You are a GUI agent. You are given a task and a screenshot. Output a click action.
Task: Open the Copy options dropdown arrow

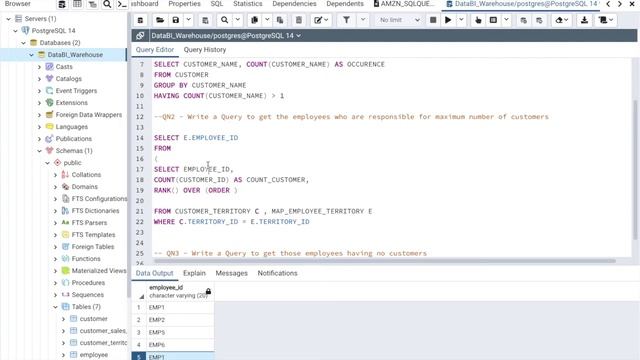[267, 20]
